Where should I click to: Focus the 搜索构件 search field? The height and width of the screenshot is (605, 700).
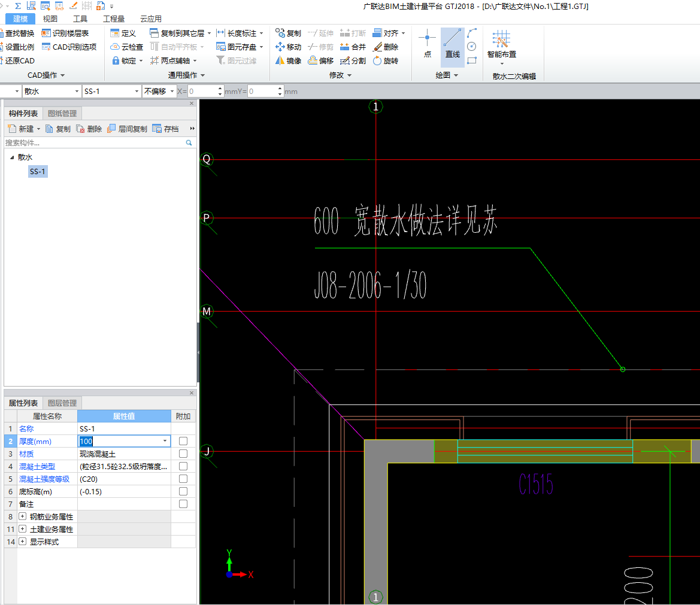click(x=95, y=143)
